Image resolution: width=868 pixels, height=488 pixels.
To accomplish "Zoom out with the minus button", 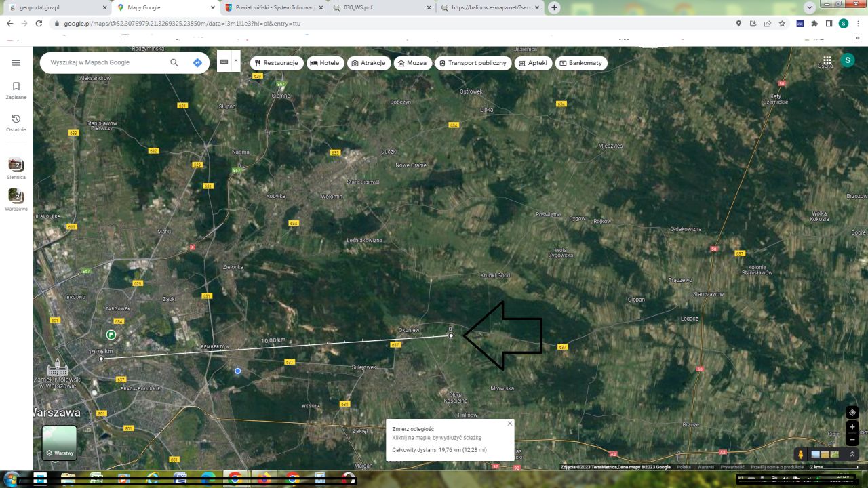I will [x=852, y=440].
